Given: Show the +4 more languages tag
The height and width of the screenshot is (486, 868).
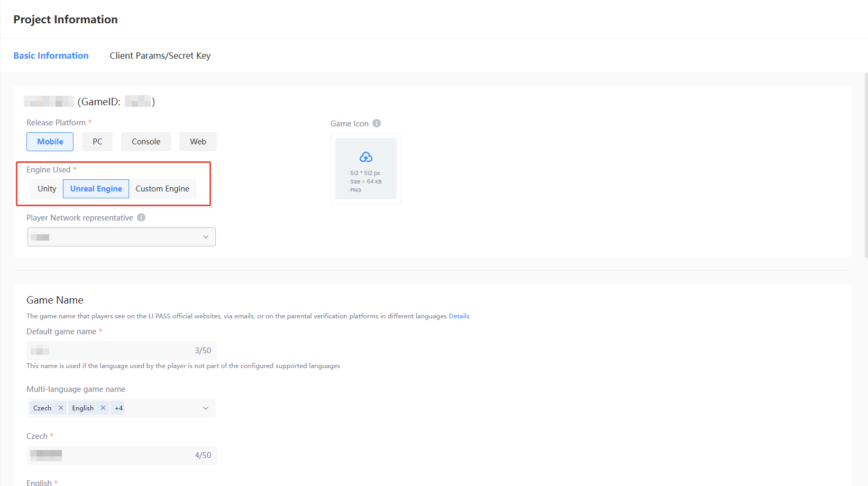Looking at the screenshot, I should tap(118, 408).
